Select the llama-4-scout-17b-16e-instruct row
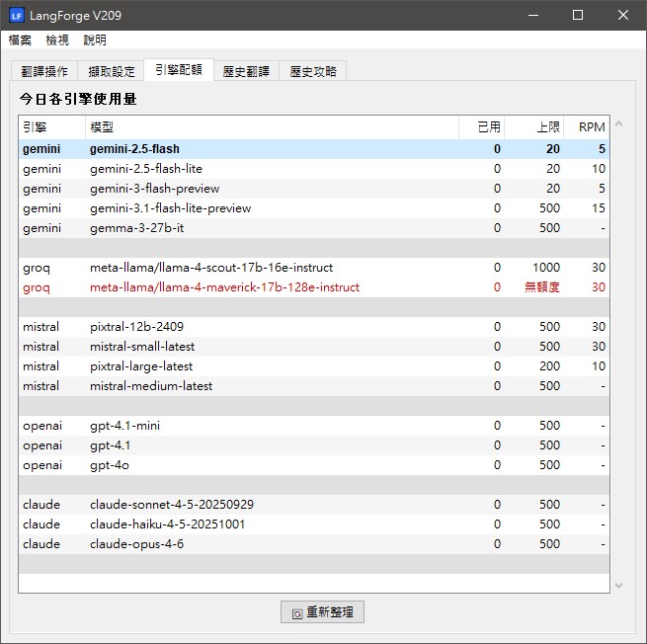647x644 pixels. pos(314,268)
